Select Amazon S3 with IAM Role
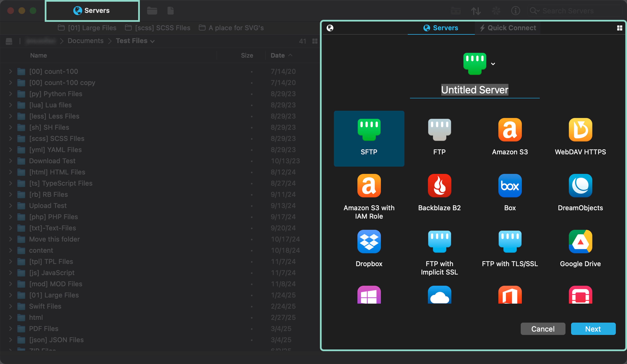Viewport: 627px width, 364px height. (x=369, y=186)
